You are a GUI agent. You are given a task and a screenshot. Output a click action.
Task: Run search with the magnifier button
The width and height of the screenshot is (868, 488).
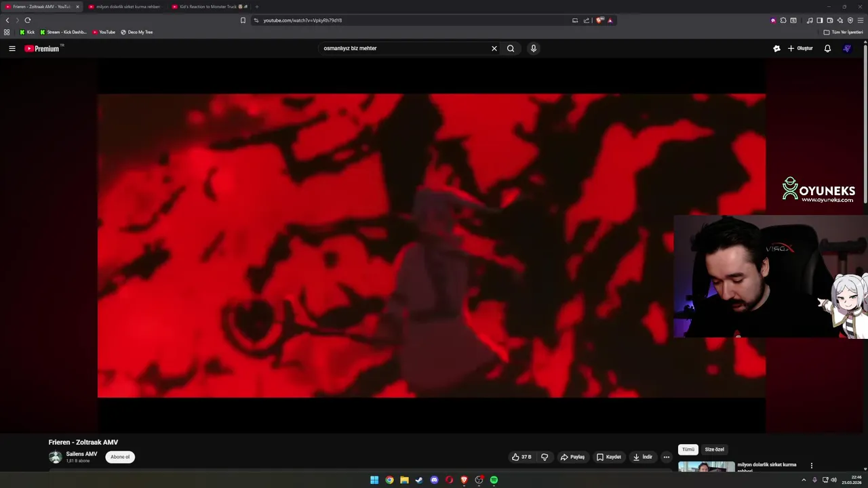511,48
